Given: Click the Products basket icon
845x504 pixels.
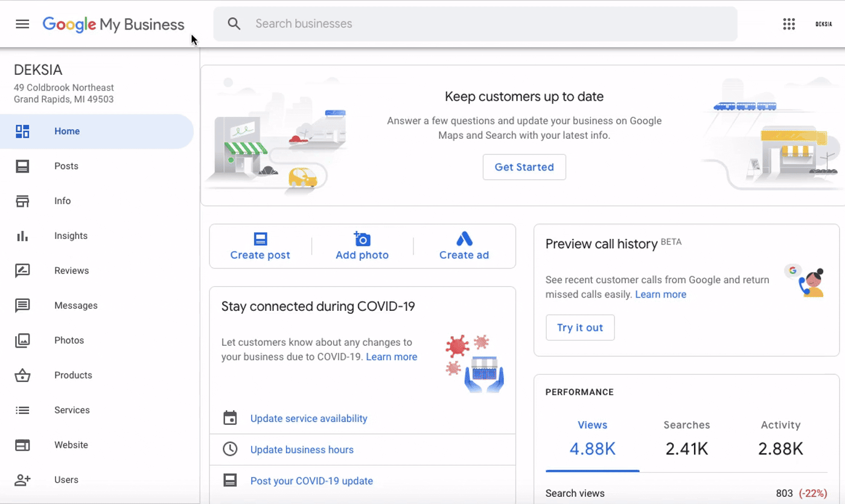Looking at the screenshot, I should [x=22, y=375].
